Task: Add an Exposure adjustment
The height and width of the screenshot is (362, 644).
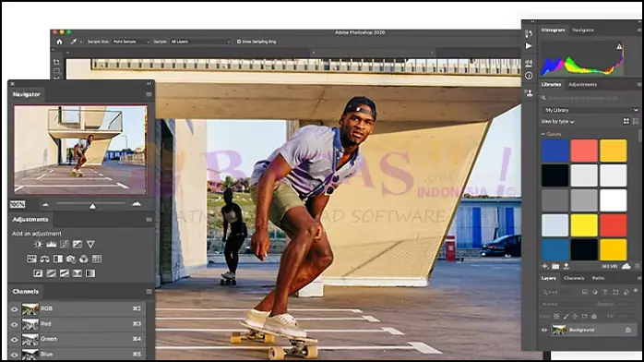Action: pos(78,244)
